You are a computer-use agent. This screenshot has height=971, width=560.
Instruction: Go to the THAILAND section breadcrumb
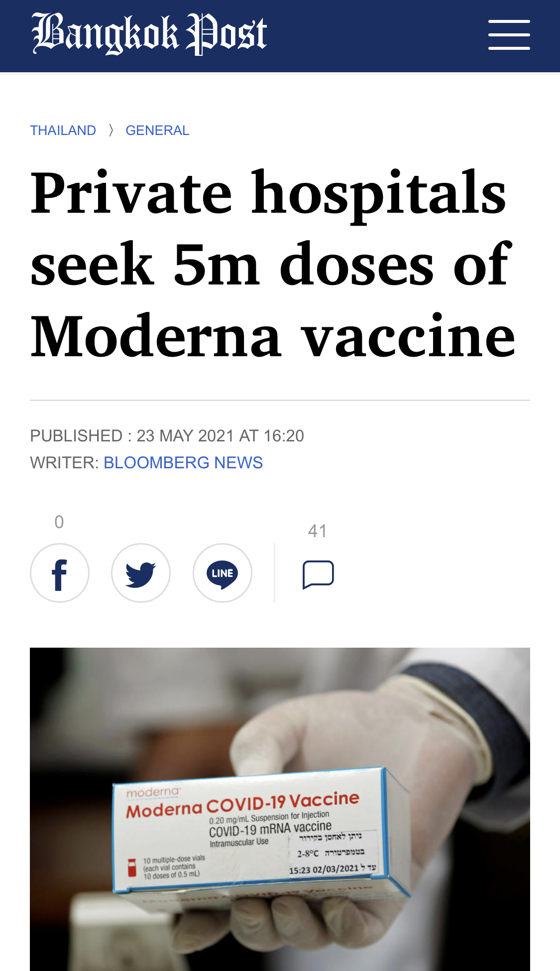click(x=63, y=131)
